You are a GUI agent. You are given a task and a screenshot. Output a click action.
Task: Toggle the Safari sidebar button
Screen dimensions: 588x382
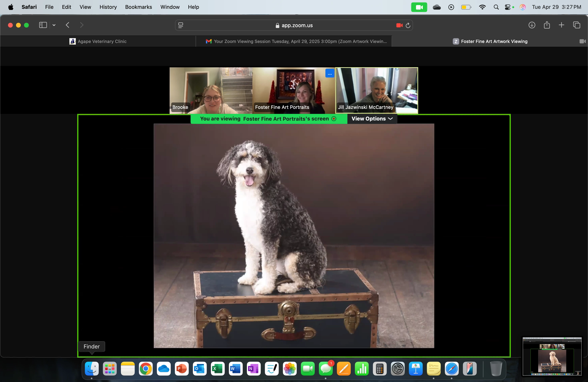[x=43, y=25]
